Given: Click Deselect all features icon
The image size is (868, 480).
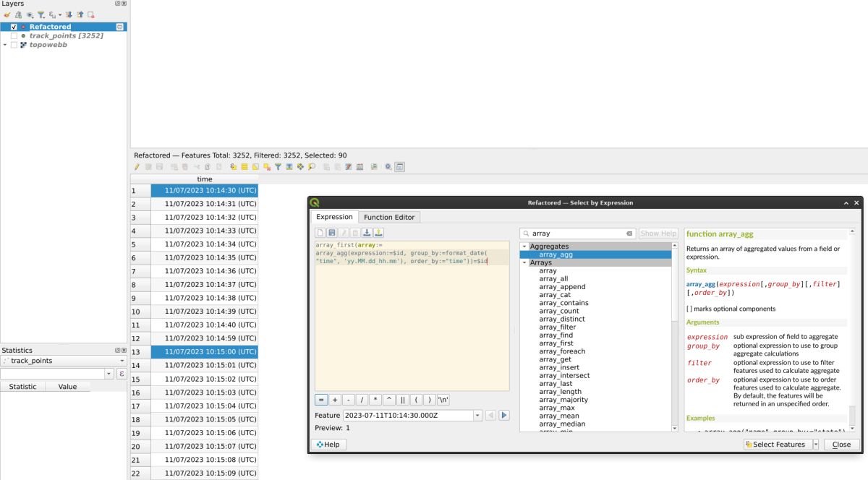Looking at the screenshot, I should click(266, 166).
